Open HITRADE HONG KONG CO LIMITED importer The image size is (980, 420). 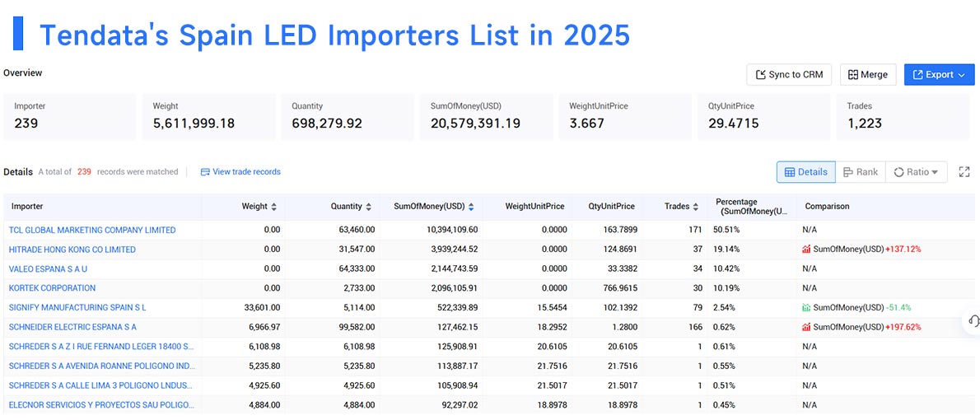[72, 250]
